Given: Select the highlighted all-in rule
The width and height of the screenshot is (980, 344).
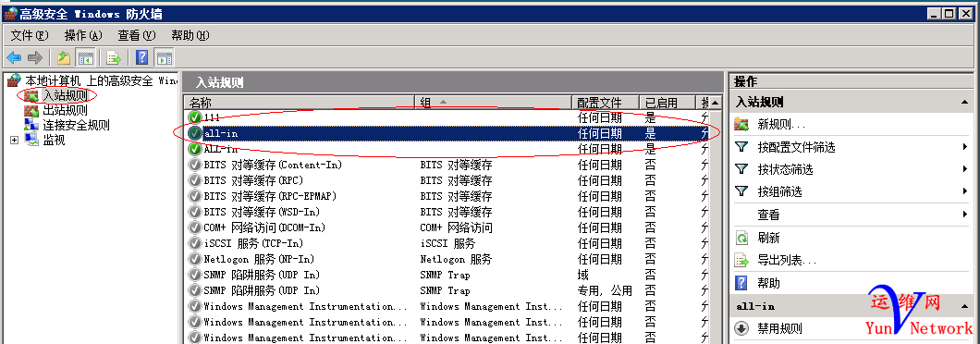Looking at the screenshot, I should pos(447,132).
